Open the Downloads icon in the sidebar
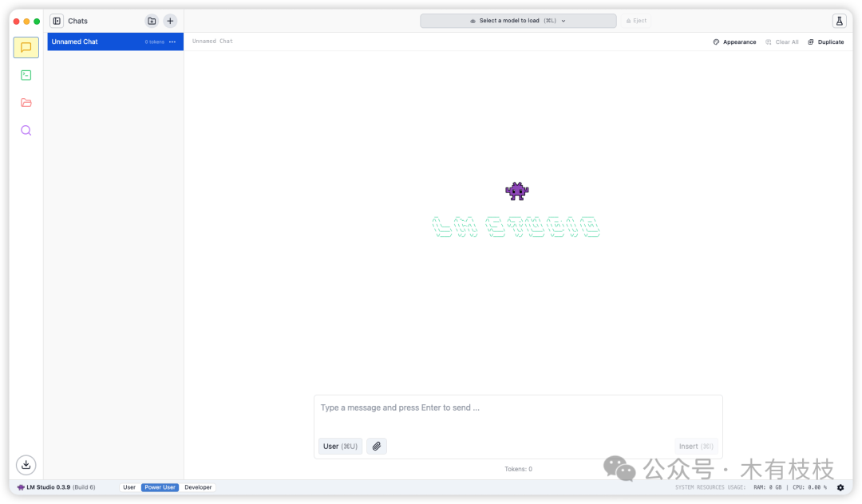The height and width of the screenshot is (504, 862). pos(26,465)
